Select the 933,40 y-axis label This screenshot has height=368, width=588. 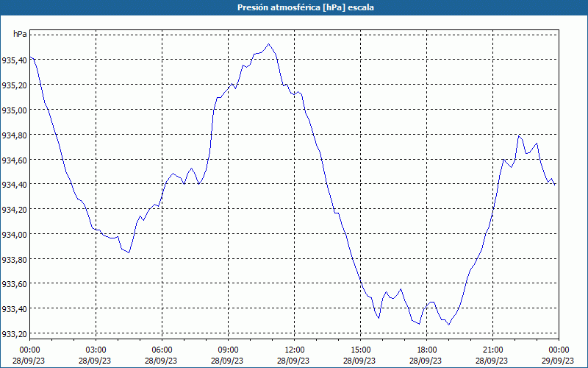(14, 309)
